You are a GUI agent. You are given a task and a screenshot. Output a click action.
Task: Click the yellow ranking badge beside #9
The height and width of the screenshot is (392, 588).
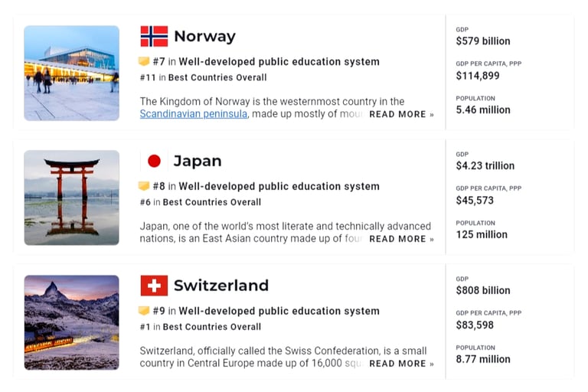point(144,311)
